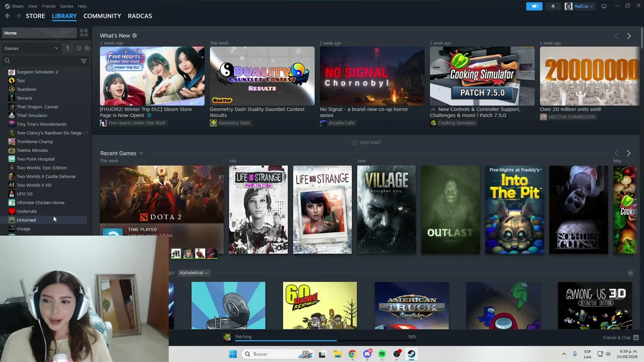Open What's New settings gear
Image resolution: width=644 pixels, height=362 pixels.
pos(134,36)
